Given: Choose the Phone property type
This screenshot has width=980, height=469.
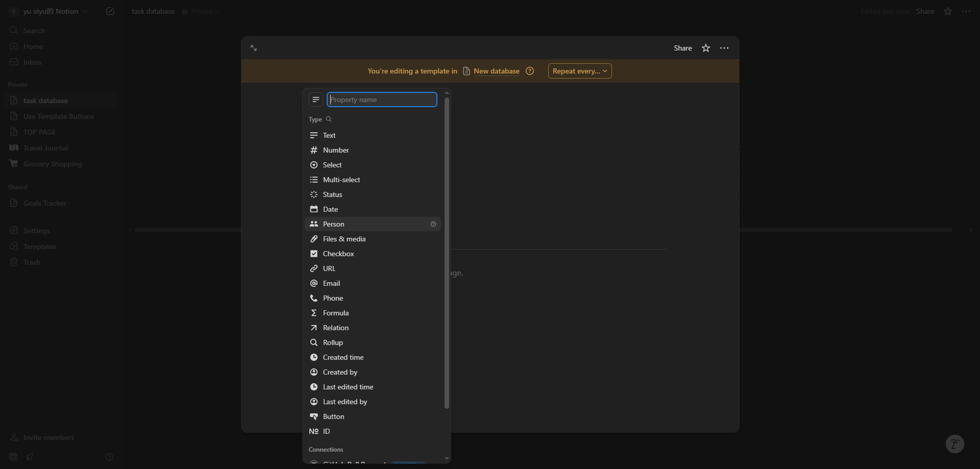Looking at the screenshot, I should coord(373,298).
